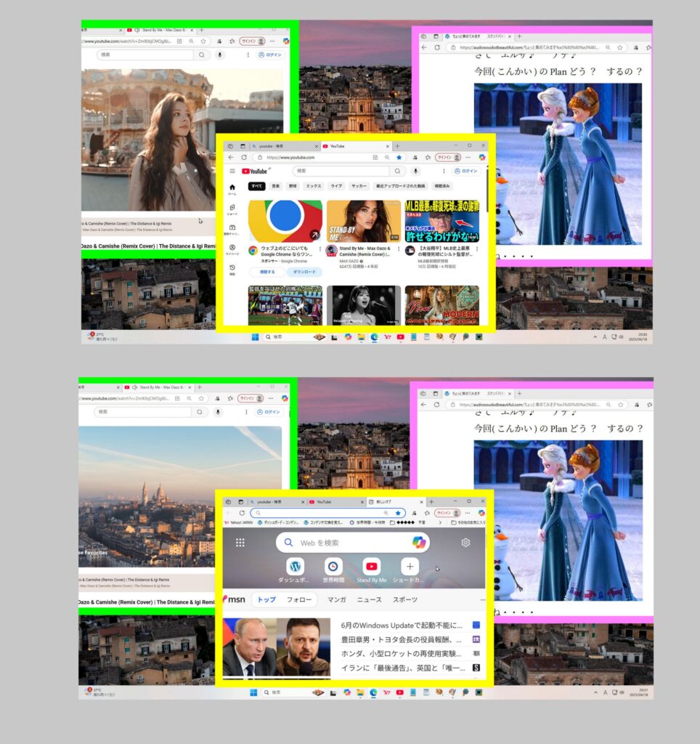
Task: Open the MLB最悪の報復死球 video thumbnail
Action: click(x=442, y=221)
